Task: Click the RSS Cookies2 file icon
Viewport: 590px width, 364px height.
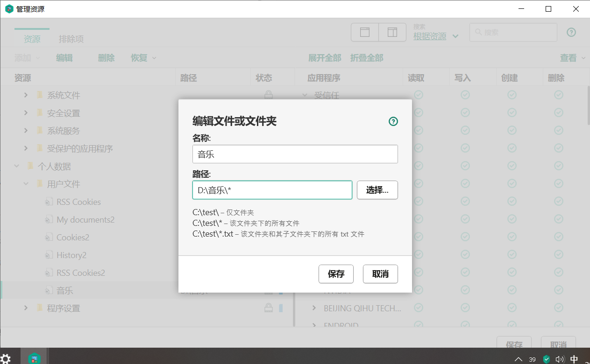Action: (x=49, y=273)
